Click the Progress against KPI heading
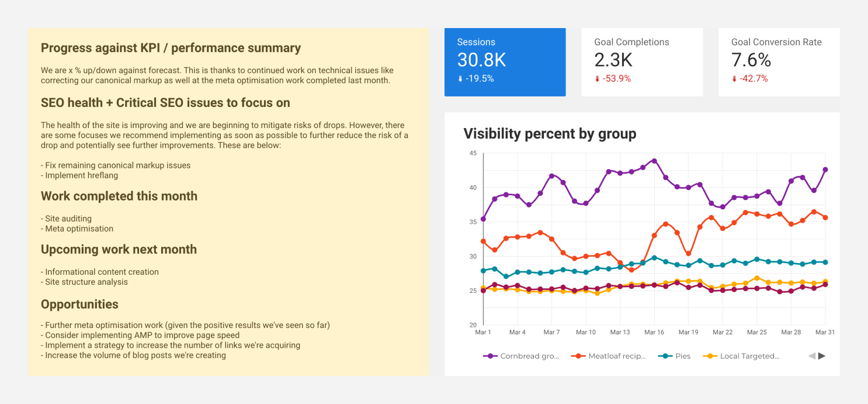 [171, 48]
